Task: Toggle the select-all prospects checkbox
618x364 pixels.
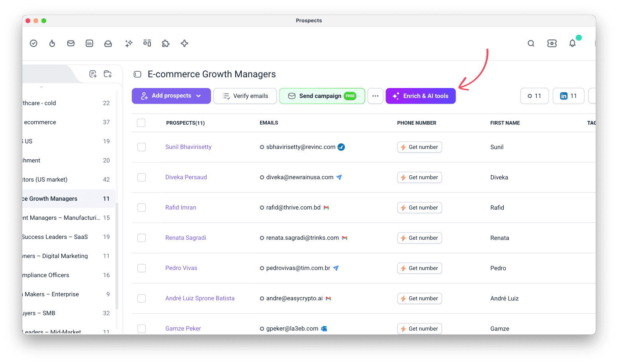Action: (x=141, y=123)
